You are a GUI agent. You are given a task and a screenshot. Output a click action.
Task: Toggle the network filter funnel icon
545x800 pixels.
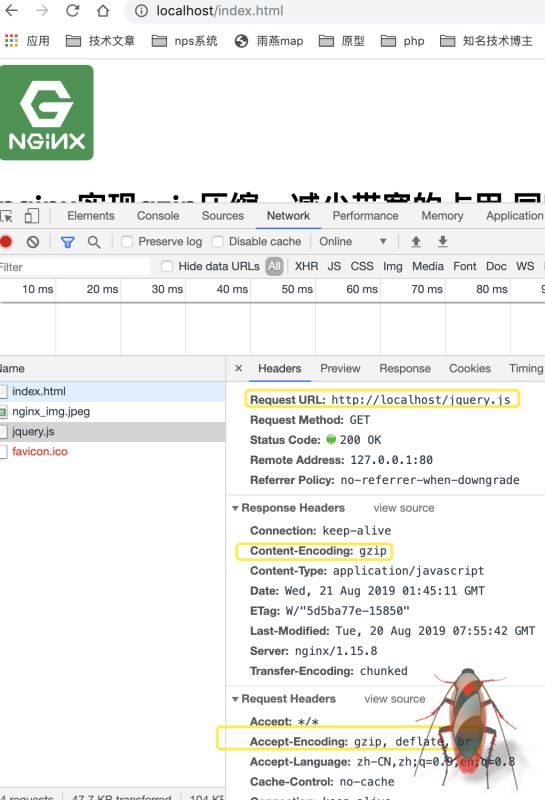pos(67,242)
